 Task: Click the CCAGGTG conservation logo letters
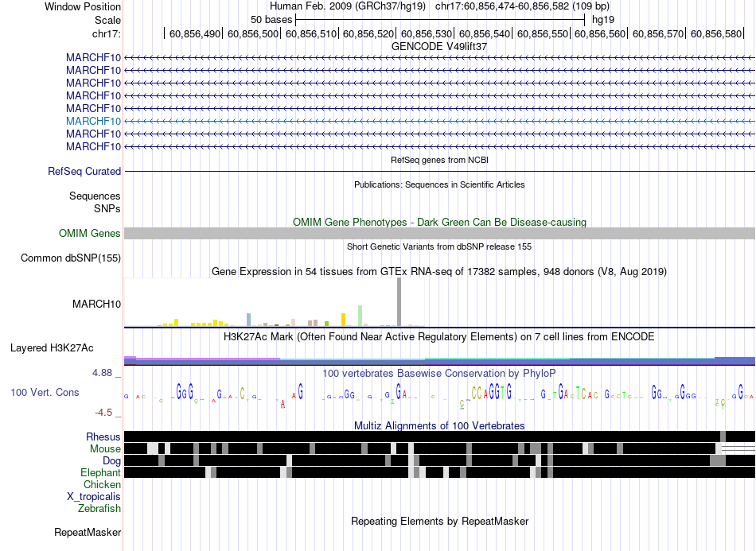tap(492, 393)
